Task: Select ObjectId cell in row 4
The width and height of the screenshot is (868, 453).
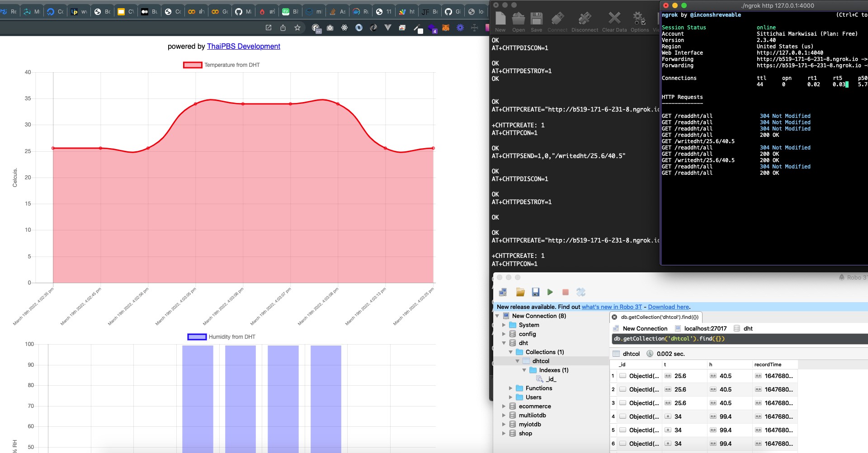Action: coord(639,416)
